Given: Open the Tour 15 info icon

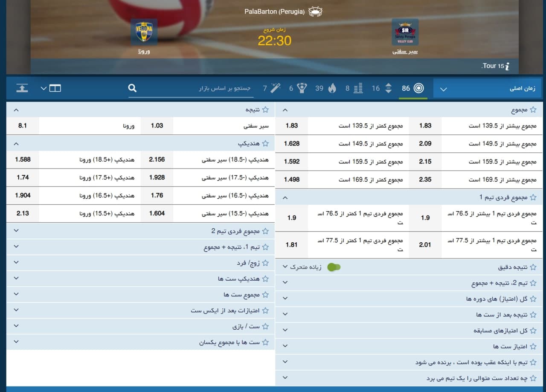Looking at the screenshot, I should point(507,67).
